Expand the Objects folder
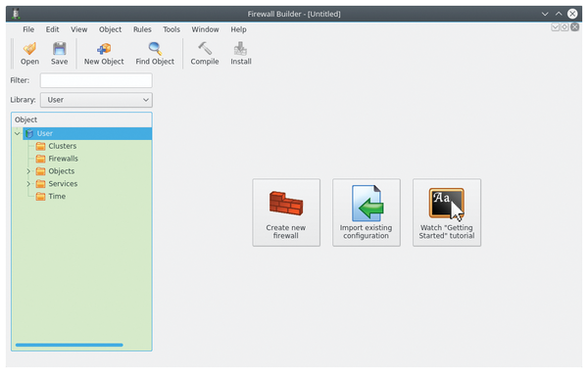Image resolution: width=588 pixels, height=373 pixels. tap(28, 171)
